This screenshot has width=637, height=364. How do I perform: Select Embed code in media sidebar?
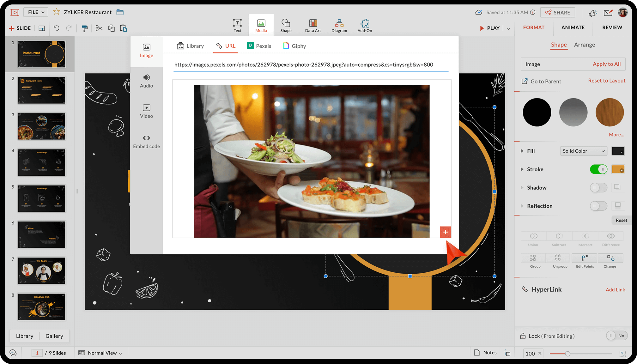[x=146, y=142]
